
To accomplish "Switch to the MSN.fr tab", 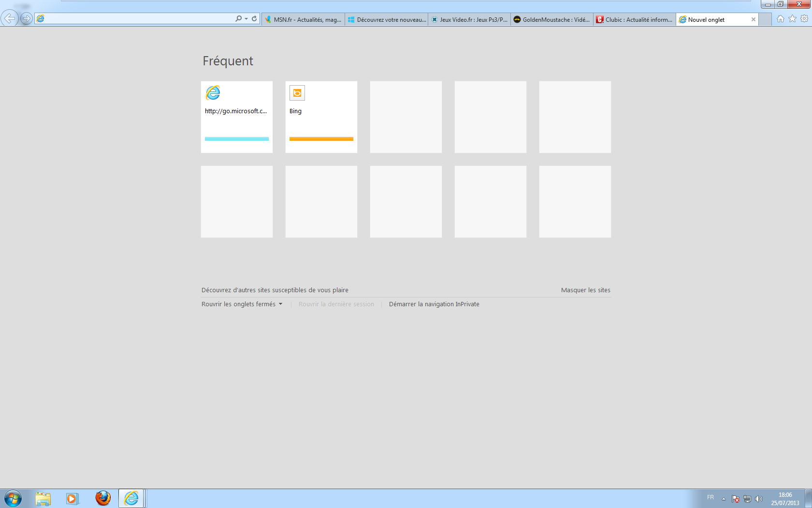I will click(303, 20).
